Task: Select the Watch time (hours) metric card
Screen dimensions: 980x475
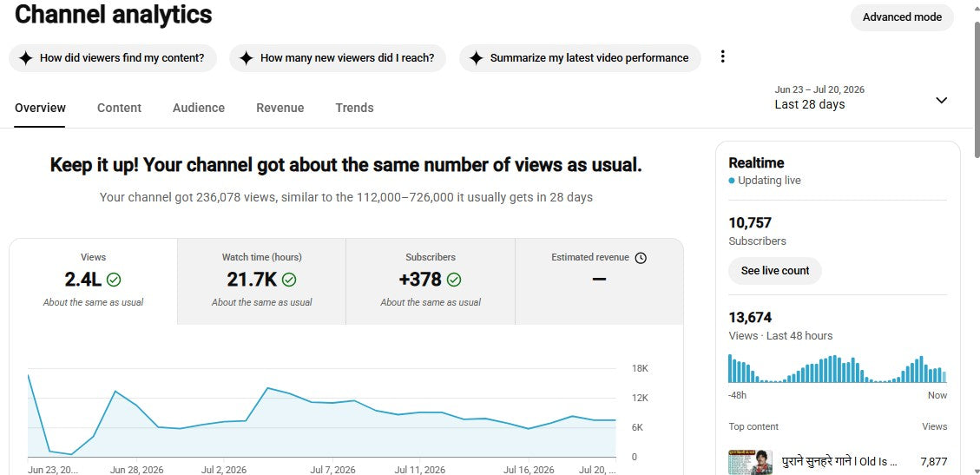Action: pos(262,281)
